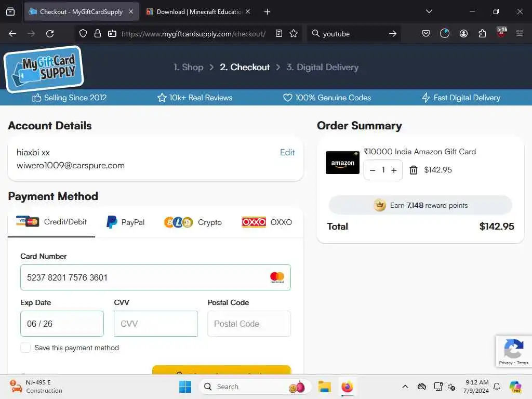This screenshot has height=399, width=532.
Task: Go back with the browser back arrow
Action: (x=12, y=34)
